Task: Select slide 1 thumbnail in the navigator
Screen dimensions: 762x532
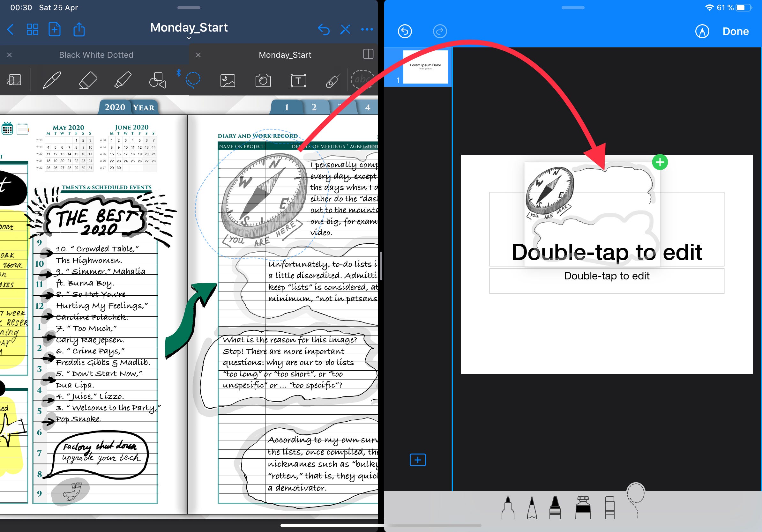Action: (425, 67)
